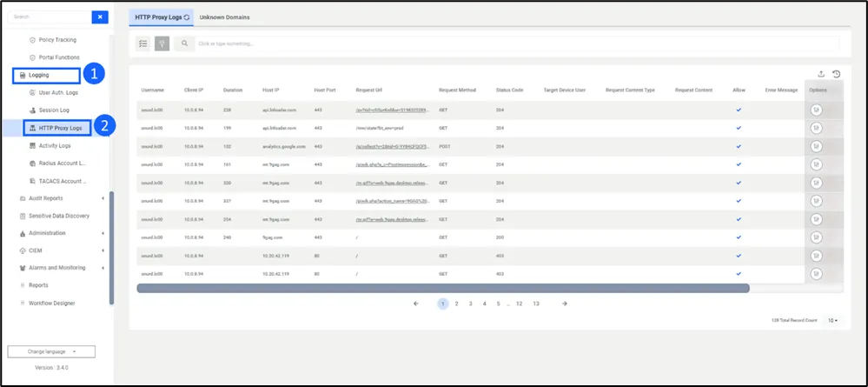Image resolution: width=868 pixels, height=387 pixels.
Task: Expand the CIEM menu arrow
Action: click(103, 250)
